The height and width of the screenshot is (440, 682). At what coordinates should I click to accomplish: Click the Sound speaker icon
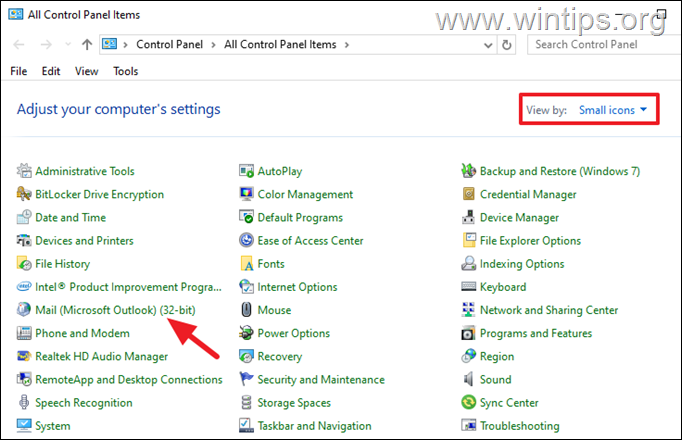point(469,379)
